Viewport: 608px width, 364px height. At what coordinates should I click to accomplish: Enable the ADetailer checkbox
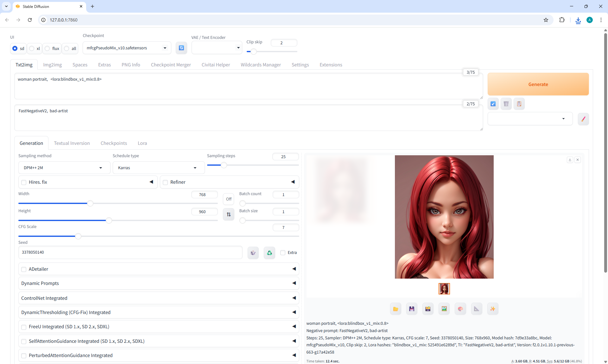(x=24, y=269)
